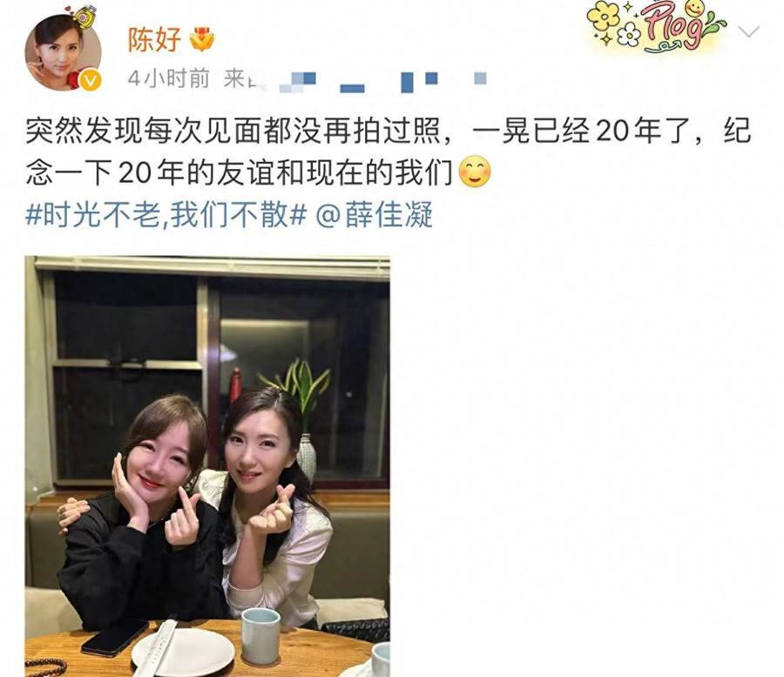Open the @薛佳凝 mention profile
This screenshot has width=784, height=677.
tap(374, 215)
